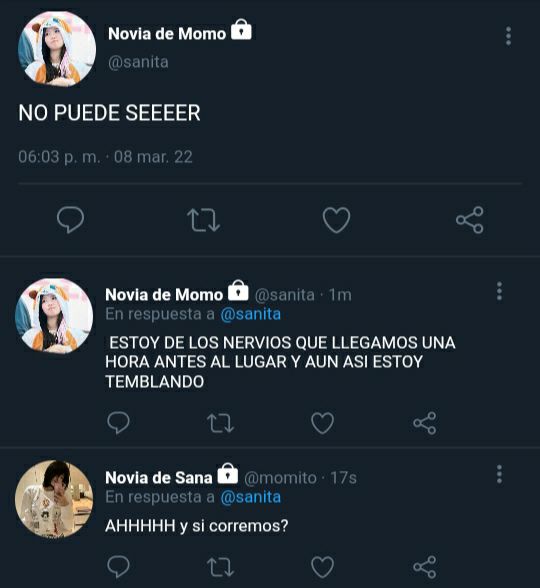Open @sanita mention link in second tweet
The width and height of the screenshot is (540, 588).
pyautogui.click(x=250, y=314)
